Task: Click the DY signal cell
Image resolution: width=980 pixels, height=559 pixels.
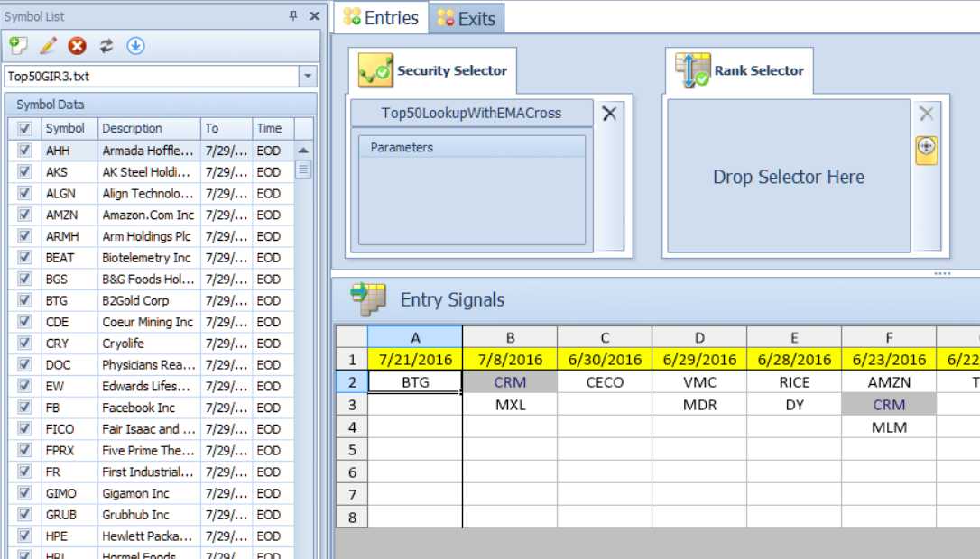Action: tap(794, 405)
